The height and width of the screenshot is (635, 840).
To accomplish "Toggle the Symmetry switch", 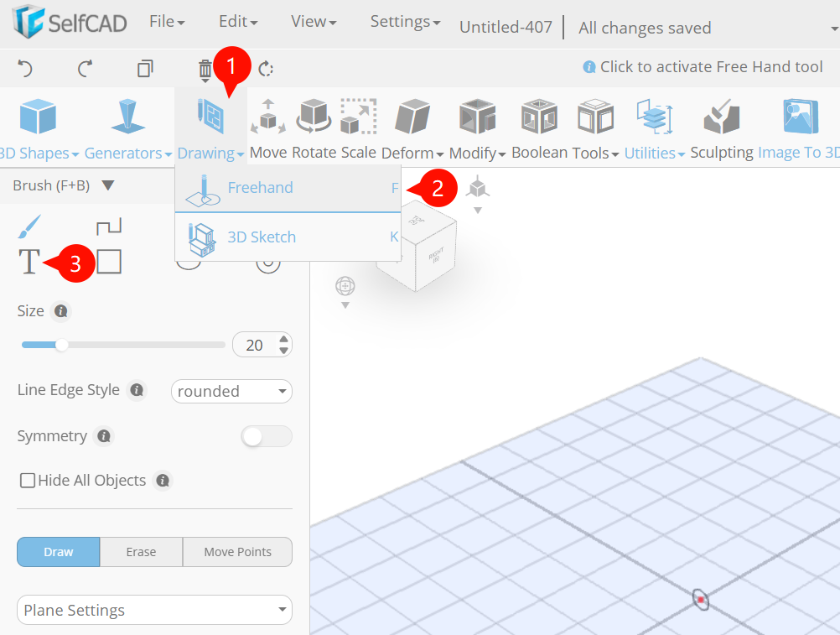I will [267, 436].
